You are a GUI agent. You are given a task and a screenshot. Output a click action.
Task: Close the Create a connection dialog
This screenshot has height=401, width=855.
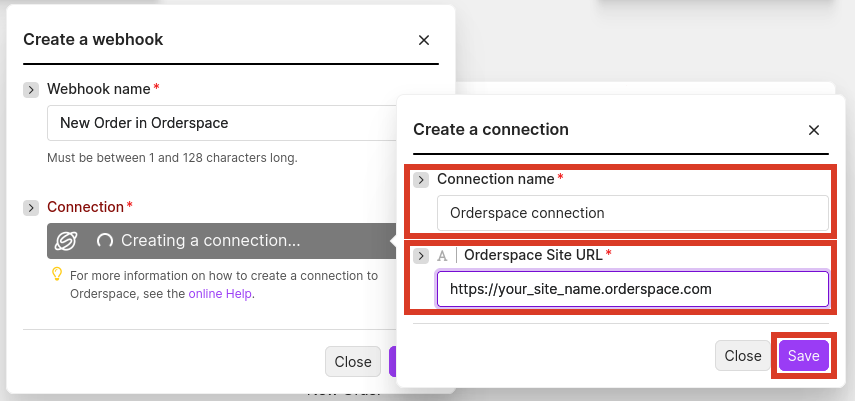point(814,130)
